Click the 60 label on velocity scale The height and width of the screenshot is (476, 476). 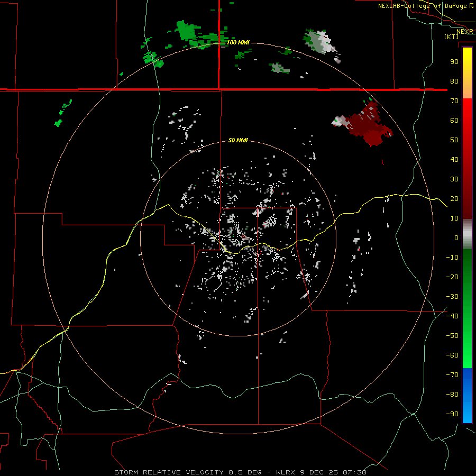(x=454, y=120)
